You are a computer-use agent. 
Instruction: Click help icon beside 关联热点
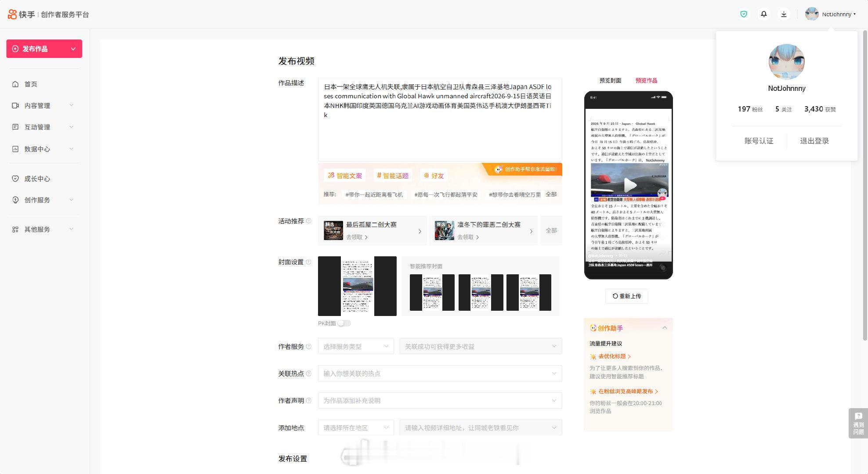[308, 373]
